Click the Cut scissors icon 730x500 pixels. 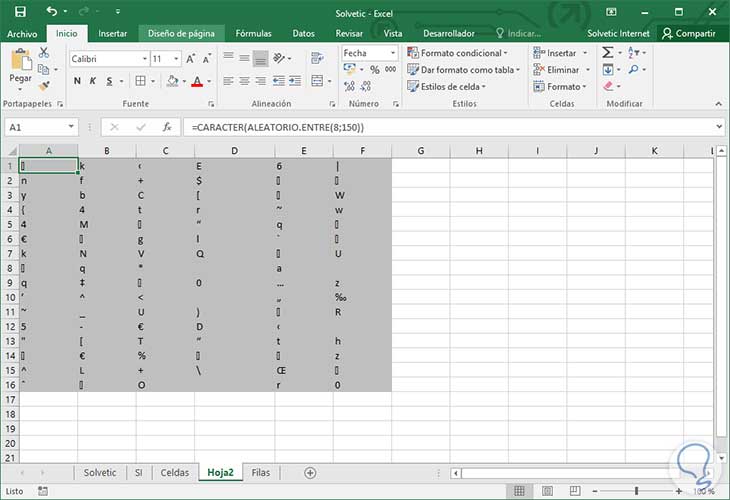pyautogui.click(x=44, y=53)
